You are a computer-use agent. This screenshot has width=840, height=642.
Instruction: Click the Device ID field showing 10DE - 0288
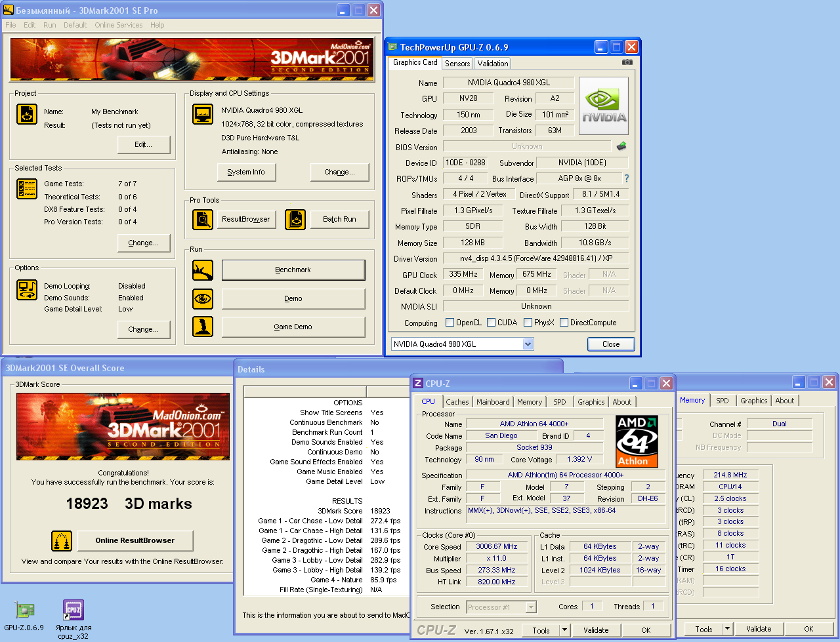click(465, 163)
